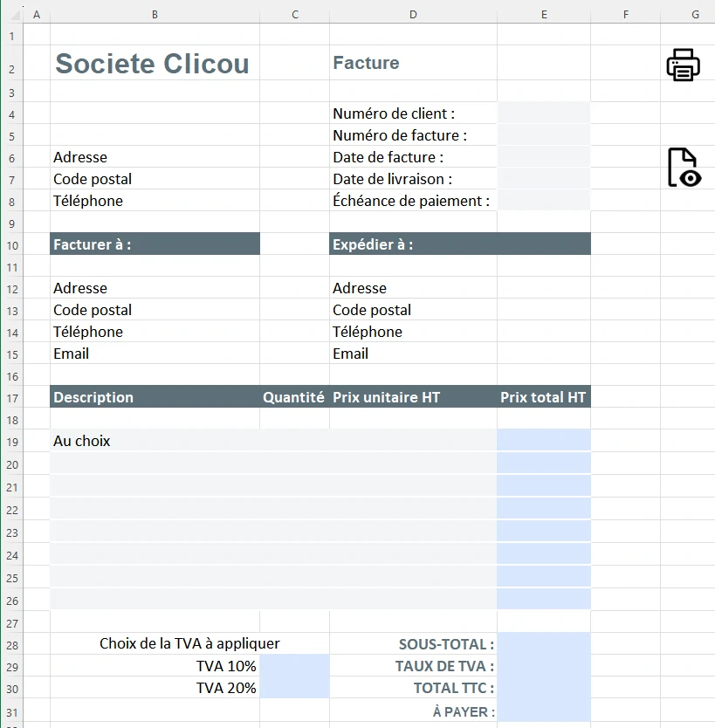Select the column B header
715x728 pixels.
[x=155, y=15]
